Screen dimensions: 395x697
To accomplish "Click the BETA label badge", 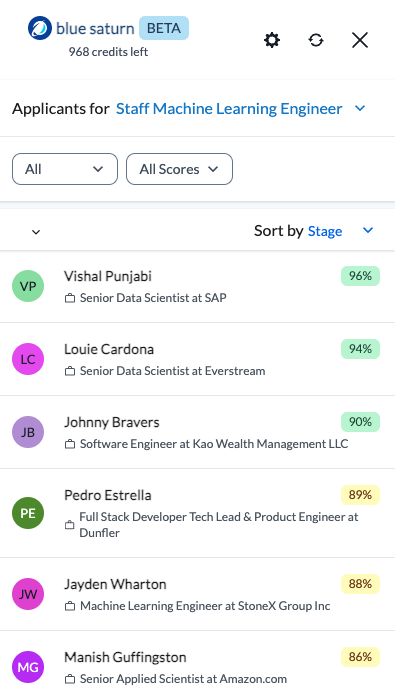I will pos(164,28).
